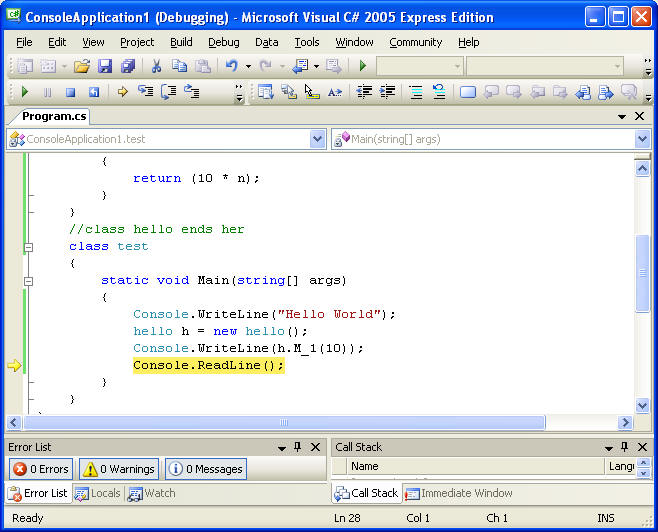This screenshot has height=532, width=658.
Task: Click the Open File folder icon
Action: (x=81, y=66)
